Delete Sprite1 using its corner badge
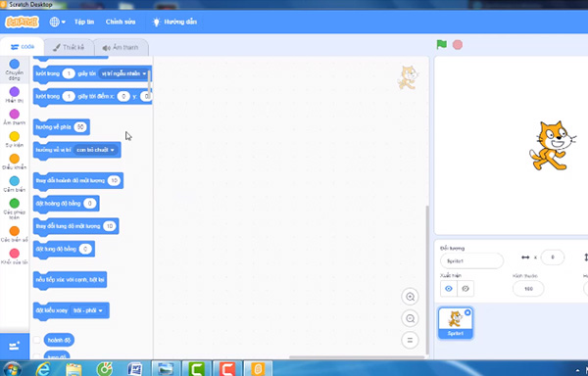The height and width of the screenshot is (376, 588). click(467, 312)
